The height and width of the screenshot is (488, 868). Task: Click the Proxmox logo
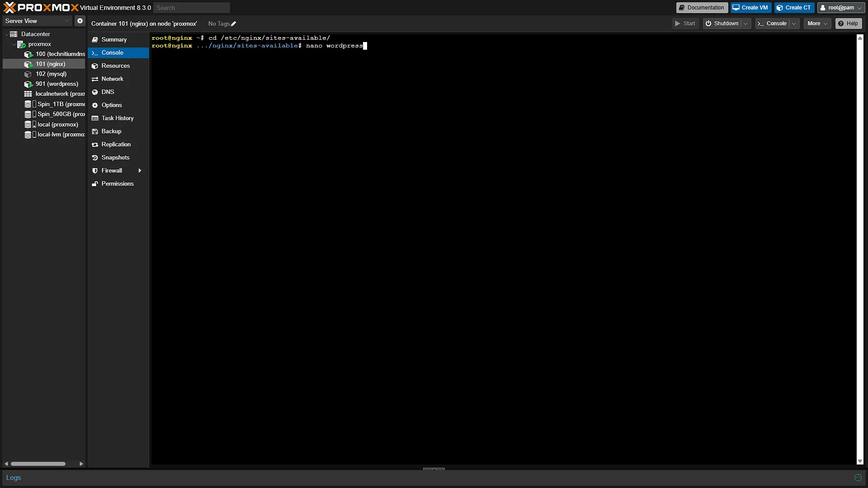(41, 8)
